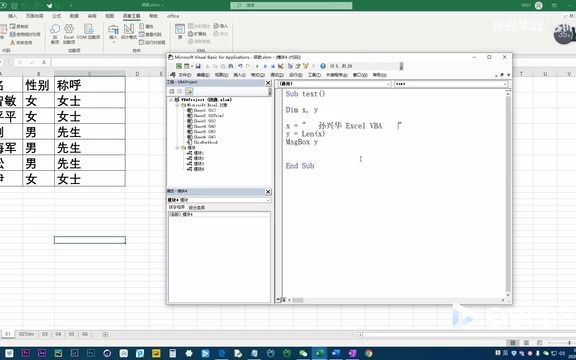Click the Excel view icon in VBA toolbar
The height and width of the screenshot is (360, 576).
click(179, 66)
